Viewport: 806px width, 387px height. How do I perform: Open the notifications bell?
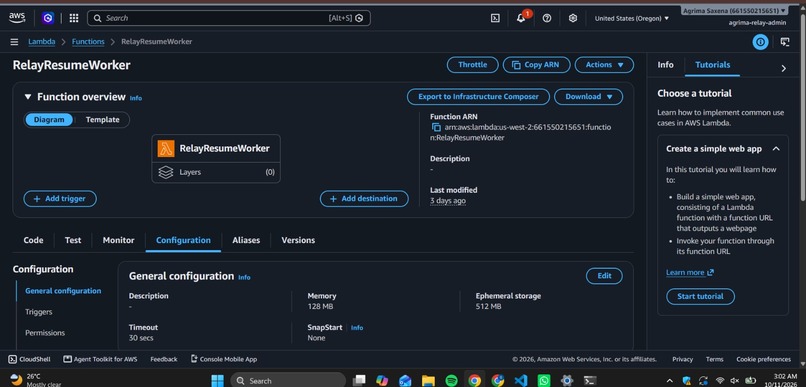point(521,18)
